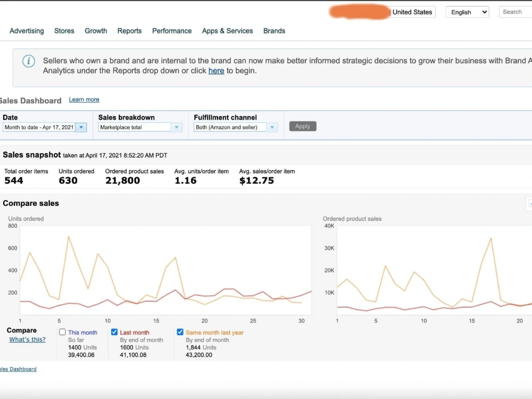This screenshot has width=532, height=399.
Task: Click the Both (Amazon and seller) field
Action: tap(230, 127)
